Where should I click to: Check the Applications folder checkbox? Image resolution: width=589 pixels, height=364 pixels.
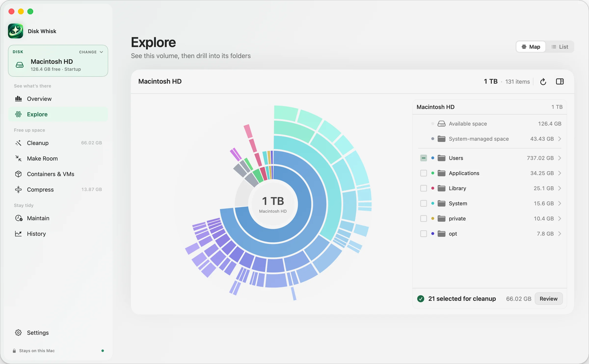coord(424,173)
